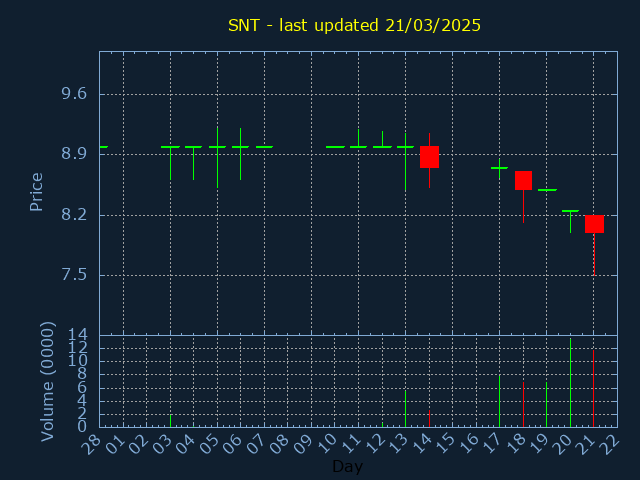The width and height of the screenshot is (640, 480).
Task: Select the red candlestick on day 14
Action: [x=429, y=157]
